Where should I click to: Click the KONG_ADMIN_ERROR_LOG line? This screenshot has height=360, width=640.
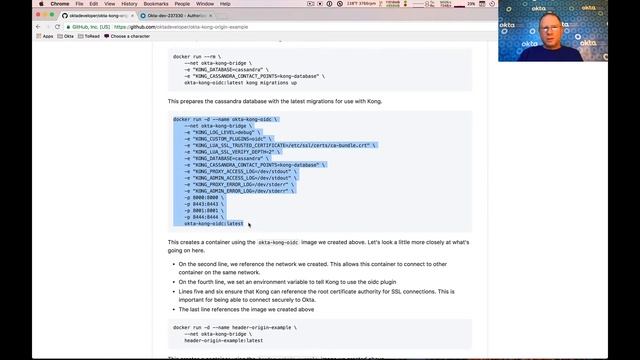[x=239, y=191]
